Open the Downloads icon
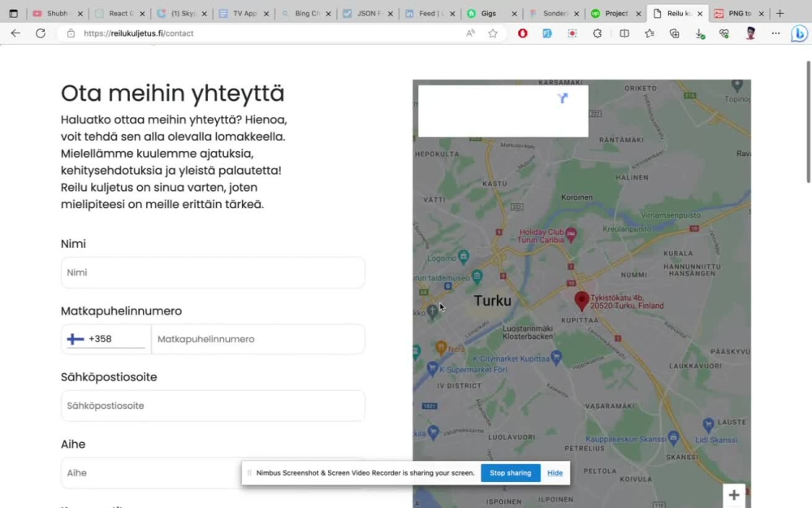The image size is (812, 508). pos(700,33)
